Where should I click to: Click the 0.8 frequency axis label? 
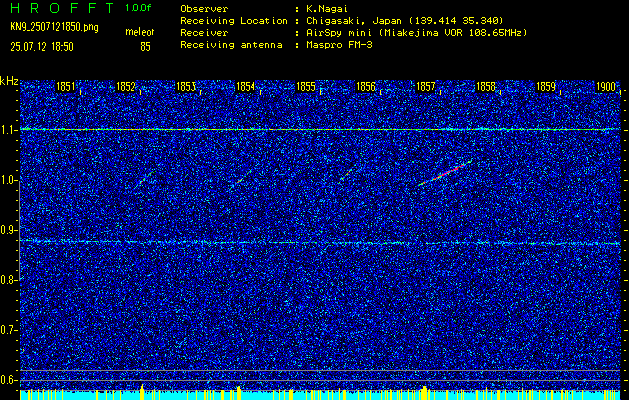pos(7,280)
